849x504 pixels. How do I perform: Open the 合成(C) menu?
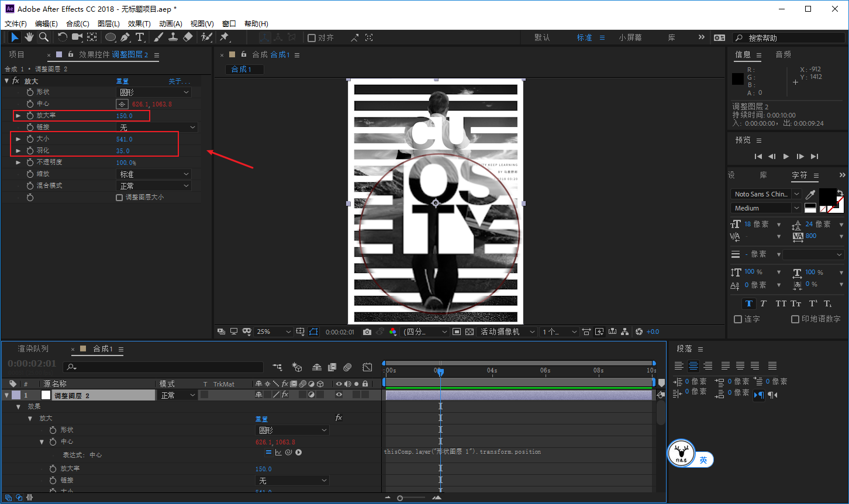[78, 24]
